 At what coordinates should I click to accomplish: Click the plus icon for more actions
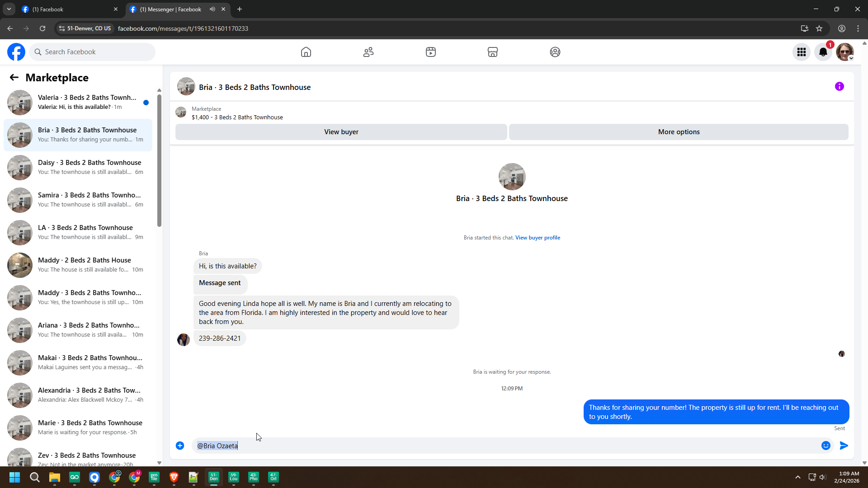180,446
